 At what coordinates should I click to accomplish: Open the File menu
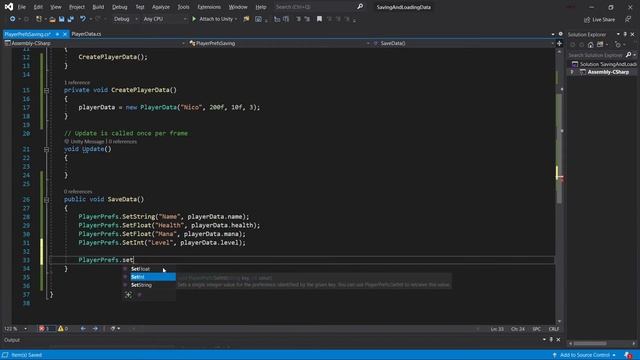point(22,7)
